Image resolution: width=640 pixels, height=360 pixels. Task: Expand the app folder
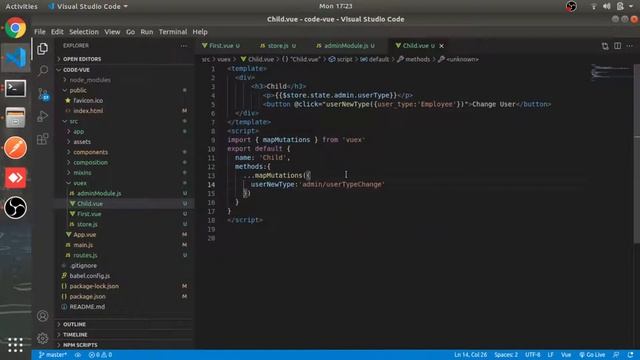point(124,131)
